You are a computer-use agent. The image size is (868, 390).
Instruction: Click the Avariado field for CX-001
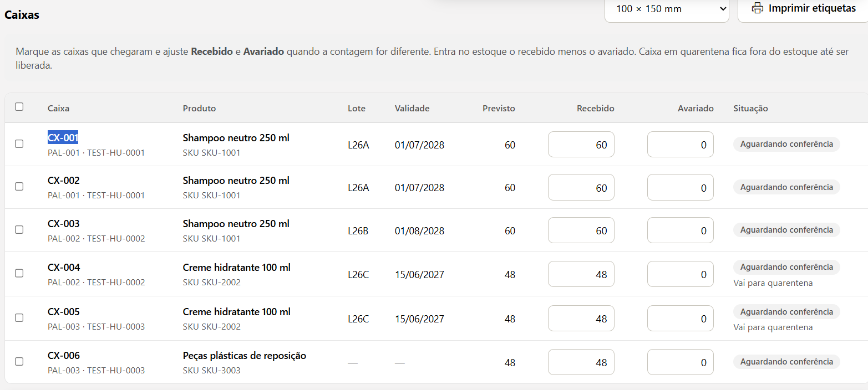[681, 145]
